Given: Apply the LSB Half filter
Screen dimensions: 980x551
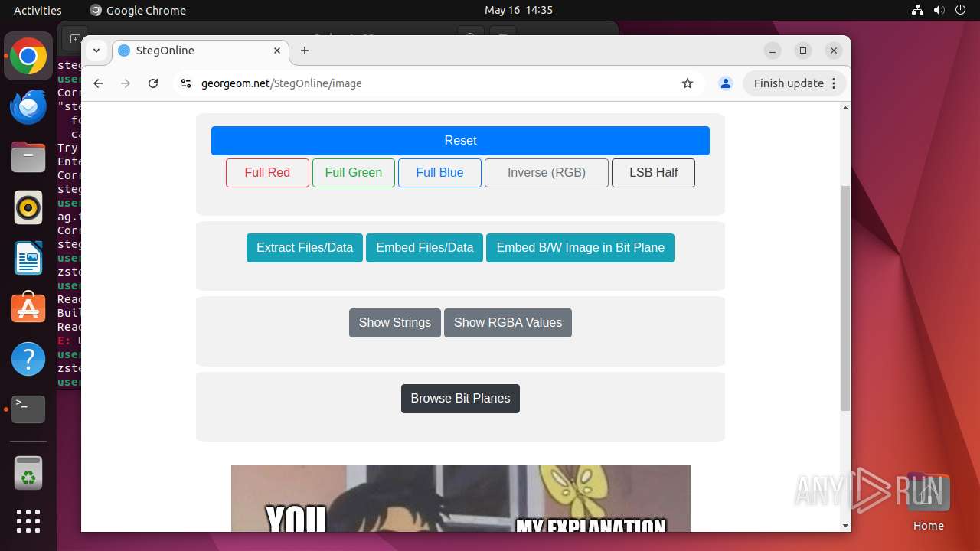Looking at the screenshot, I should [x=653, y=173].
